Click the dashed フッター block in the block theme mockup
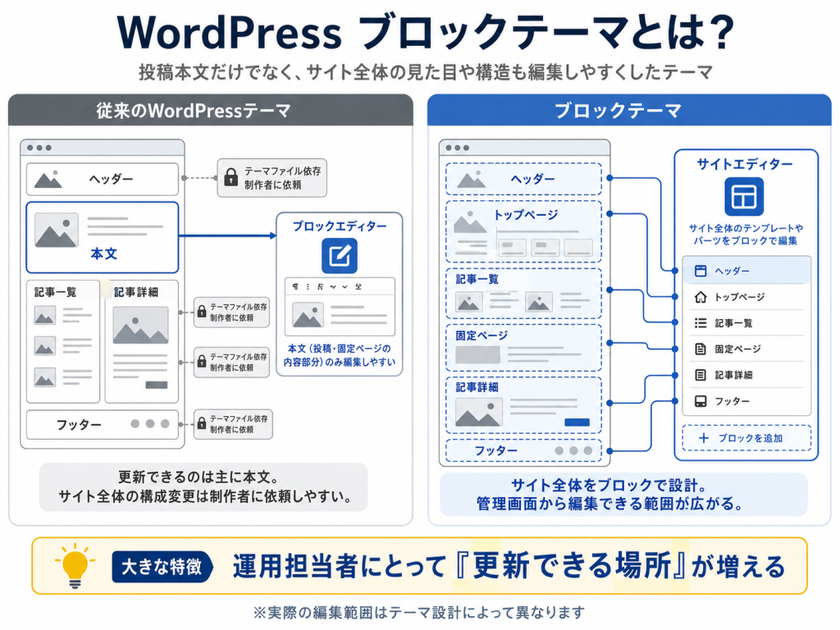The width and height of the screenshot is (840, 630). click(x=523, y=450)
